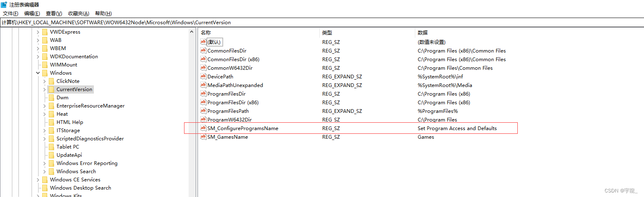
Task: Select the WDKDocumentation key
Action: 74,57
